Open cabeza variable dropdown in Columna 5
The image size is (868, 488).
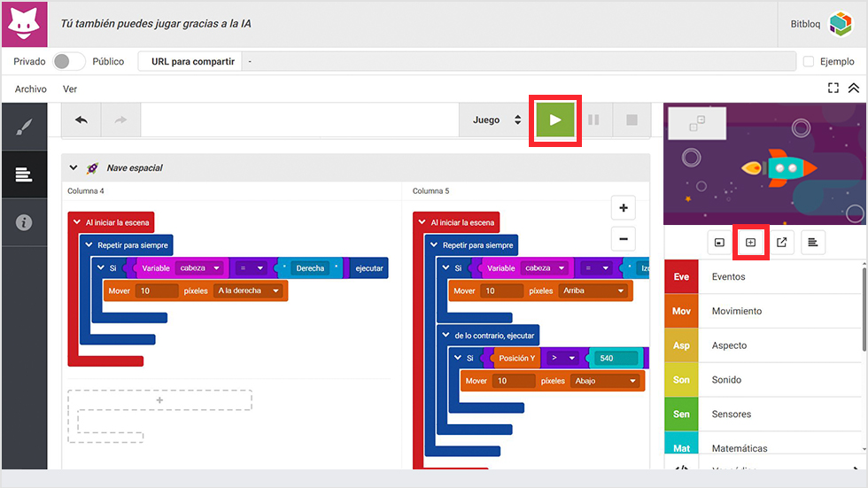pyautogui.click(x=545, y=268)
